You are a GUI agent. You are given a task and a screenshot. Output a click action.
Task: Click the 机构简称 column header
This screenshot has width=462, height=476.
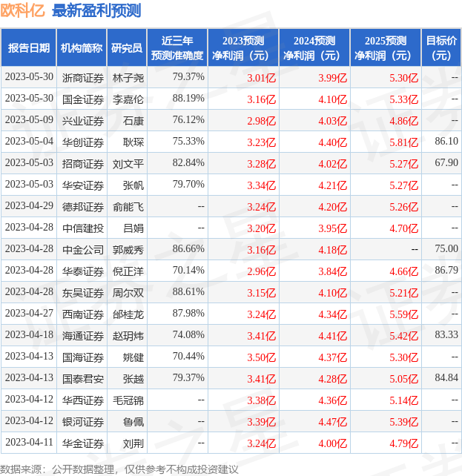click(x=82, y=47)
